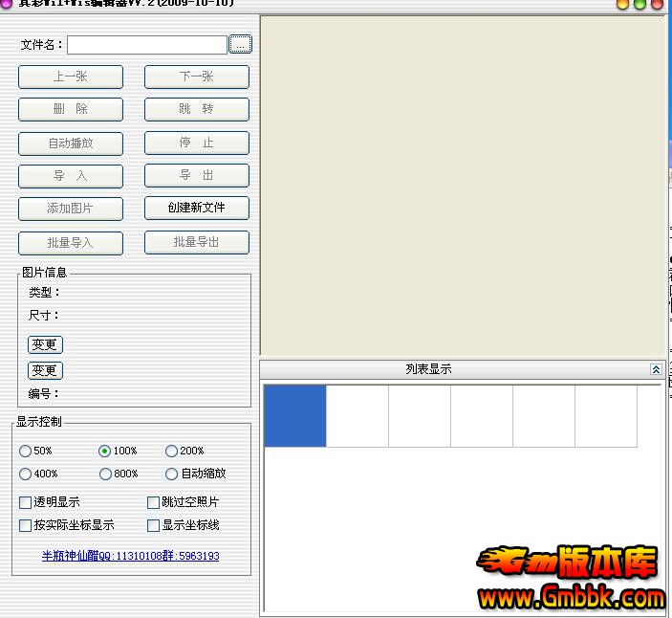Select the blue highlighted thumbnail cell
This screenshot has height=618, width=672.
click(294, 416)
